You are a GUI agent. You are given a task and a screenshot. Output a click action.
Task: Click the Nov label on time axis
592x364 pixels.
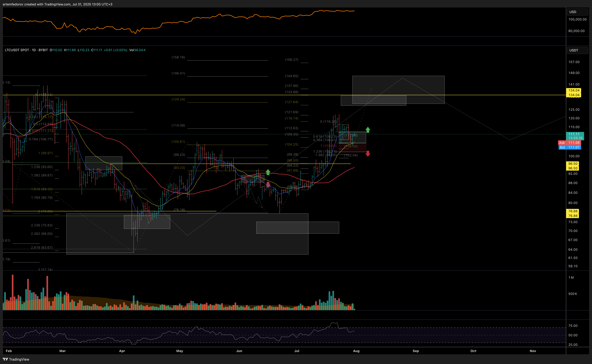[533, 351]
